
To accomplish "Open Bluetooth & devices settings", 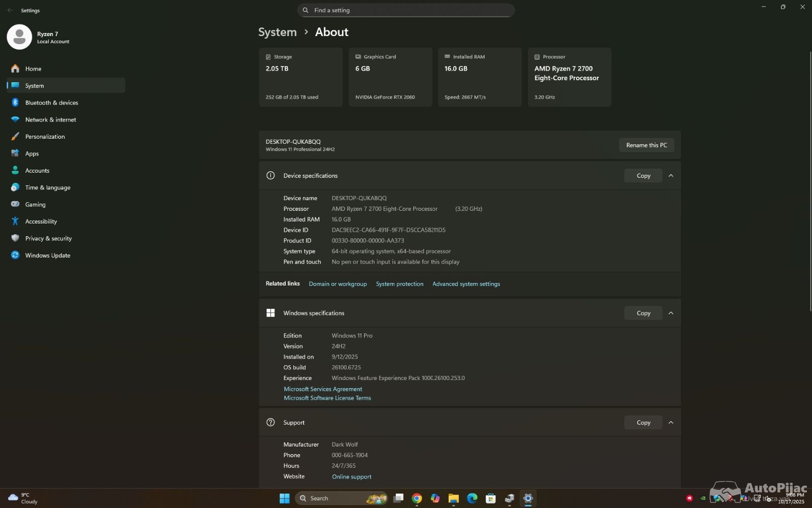I will (51, 103).
